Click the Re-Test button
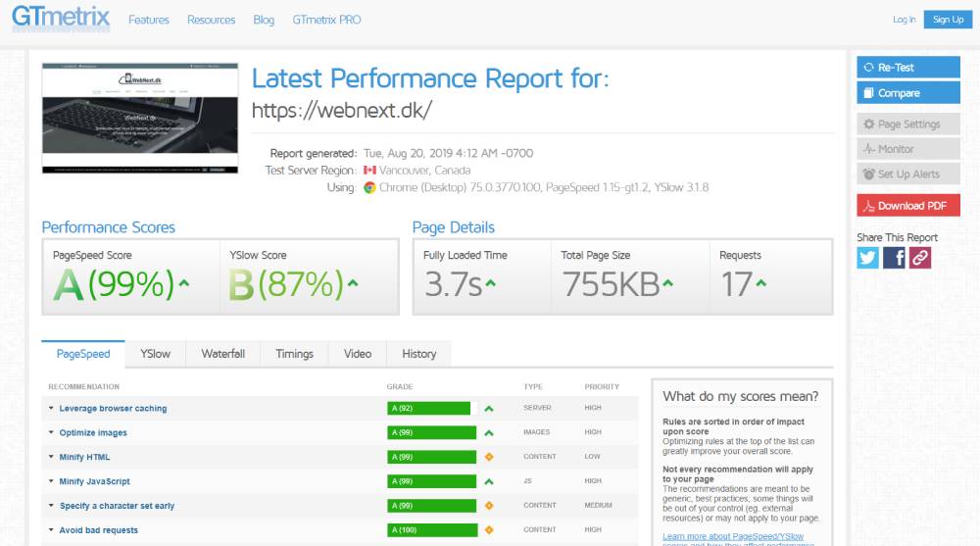980x546 pixels. (908, 68)
